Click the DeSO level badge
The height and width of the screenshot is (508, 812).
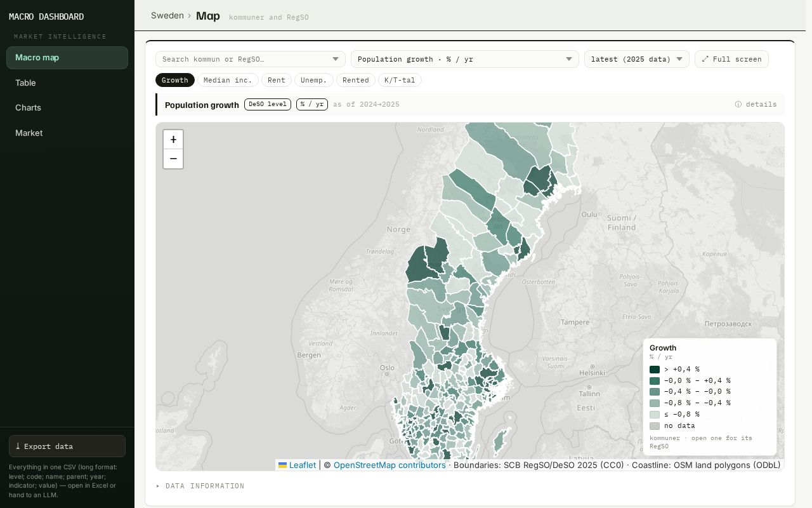coord(268,104)
